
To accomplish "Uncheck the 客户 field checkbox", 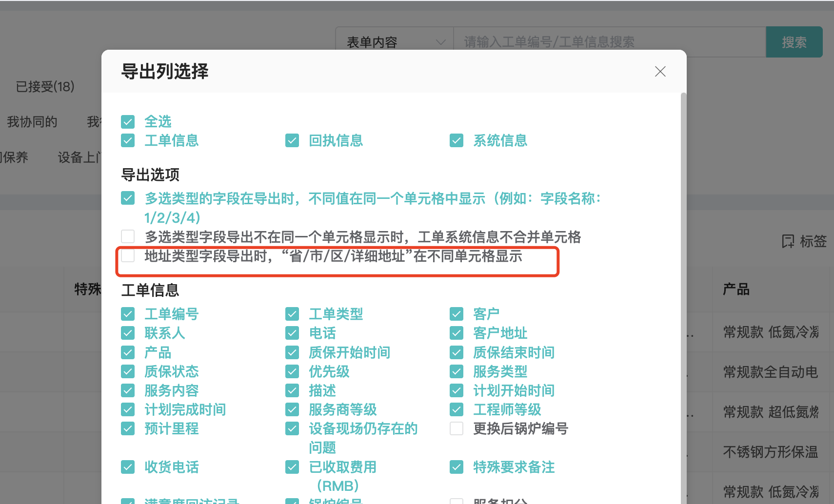I will tap(457, 314).
